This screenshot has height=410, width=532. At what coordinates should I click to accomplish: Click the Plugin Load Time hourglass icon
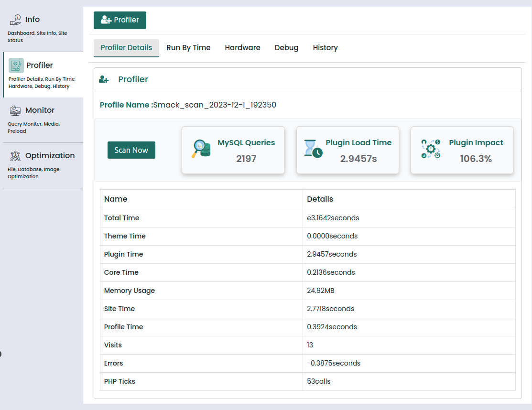313,149
